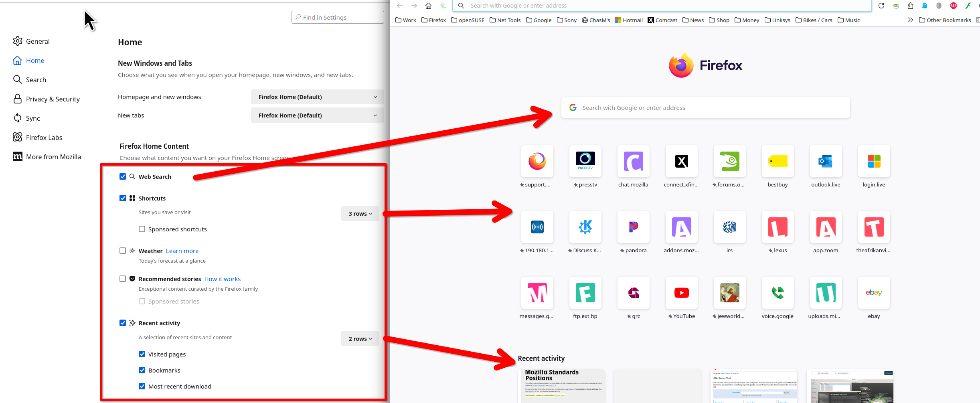980x403 pixels.
Task: Open the voice.google shortcut tile
Action: (778, 293)
